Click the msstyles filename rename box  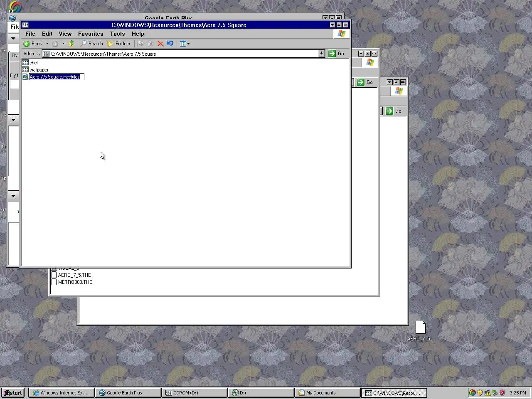(57, 77)
